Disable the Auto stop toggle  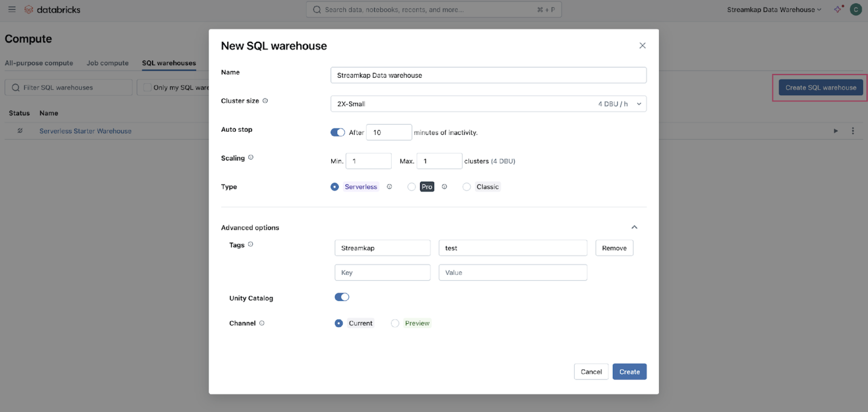tap(338, 132)
